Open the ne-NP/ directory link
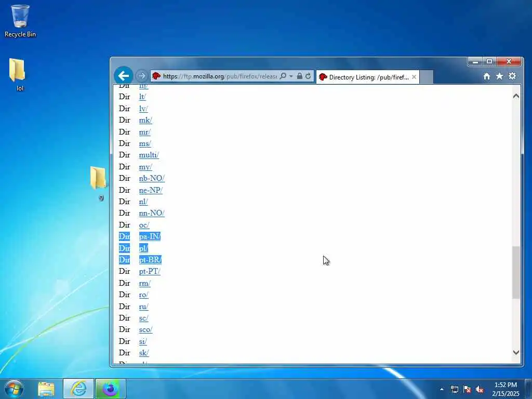The width and height of the screenshot is (532, 399). pos(151,190)
